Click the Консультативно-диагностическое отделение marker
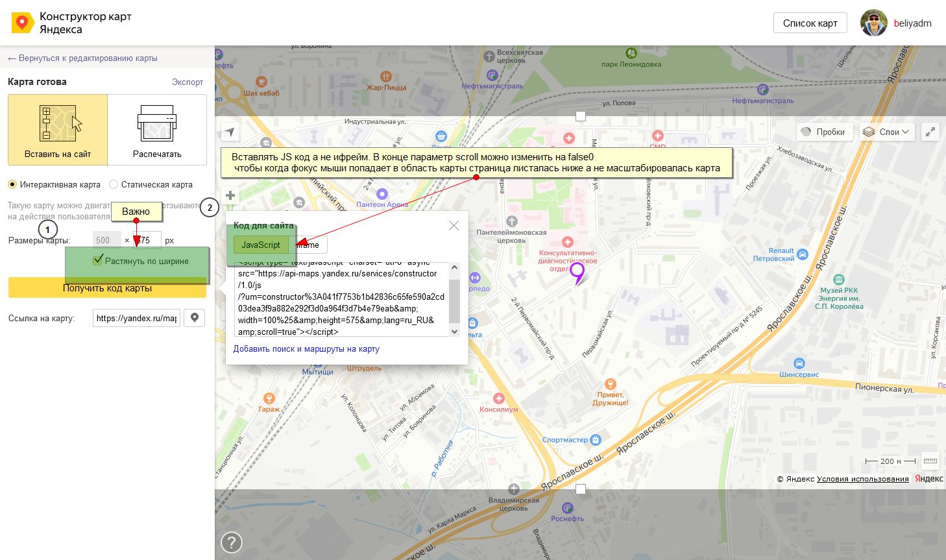This screenshot has width=946, height=560. point(568,242)
